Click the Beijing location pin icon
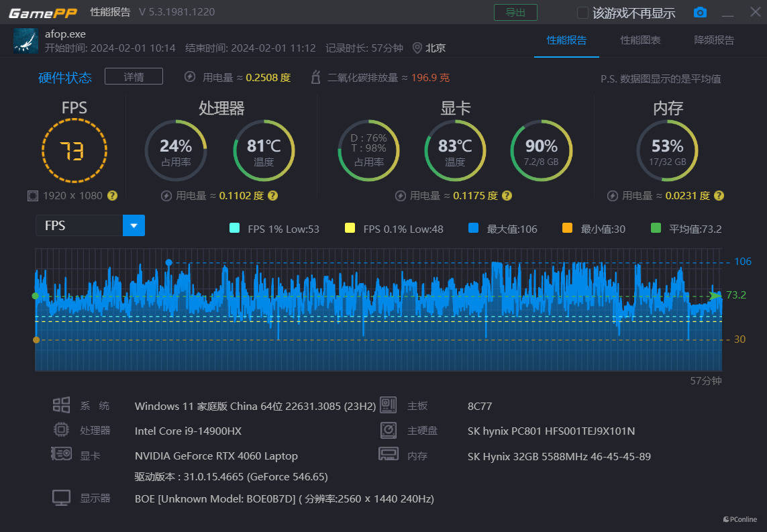 [x=417, y=48]
